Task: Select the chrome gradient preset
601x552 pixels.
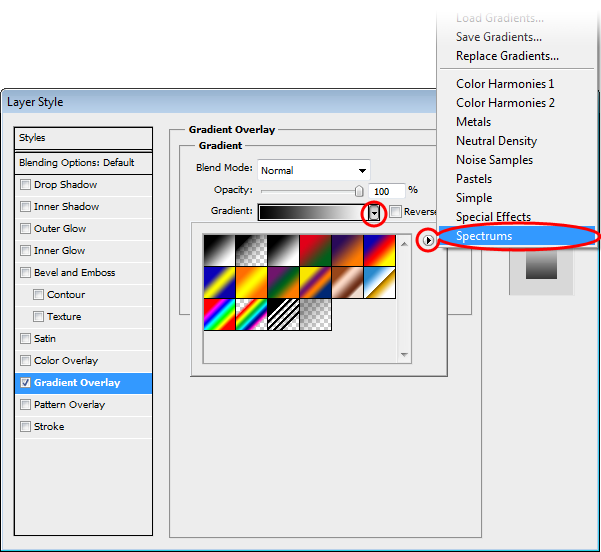Action: [x=379, y=282]
